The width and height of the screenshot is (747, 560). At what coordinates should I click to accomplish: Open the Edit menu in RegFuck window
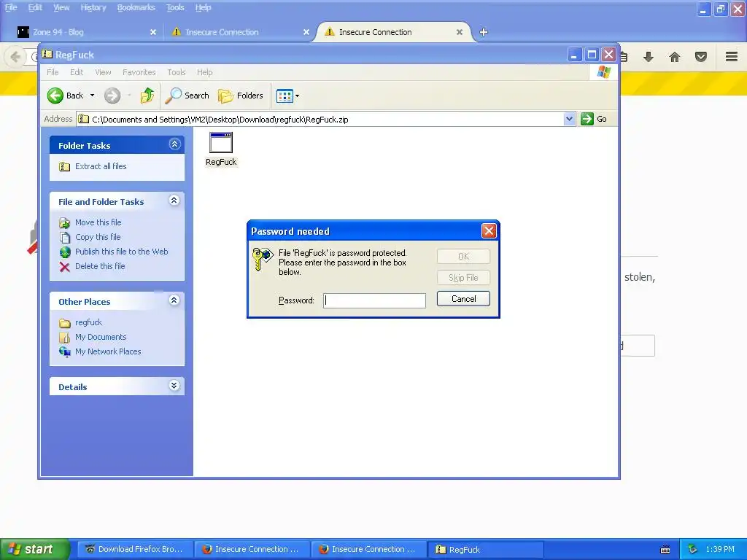point(76,72)
